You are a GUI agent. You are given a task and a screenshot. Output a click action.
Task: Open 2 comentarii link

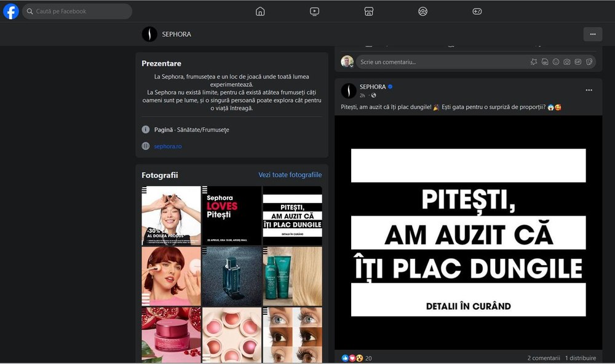[x=544, y=358]
